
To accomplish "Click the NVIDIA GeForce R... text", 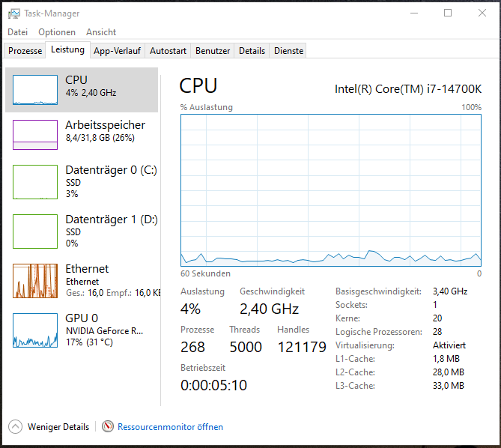I will tap(105, 331).
